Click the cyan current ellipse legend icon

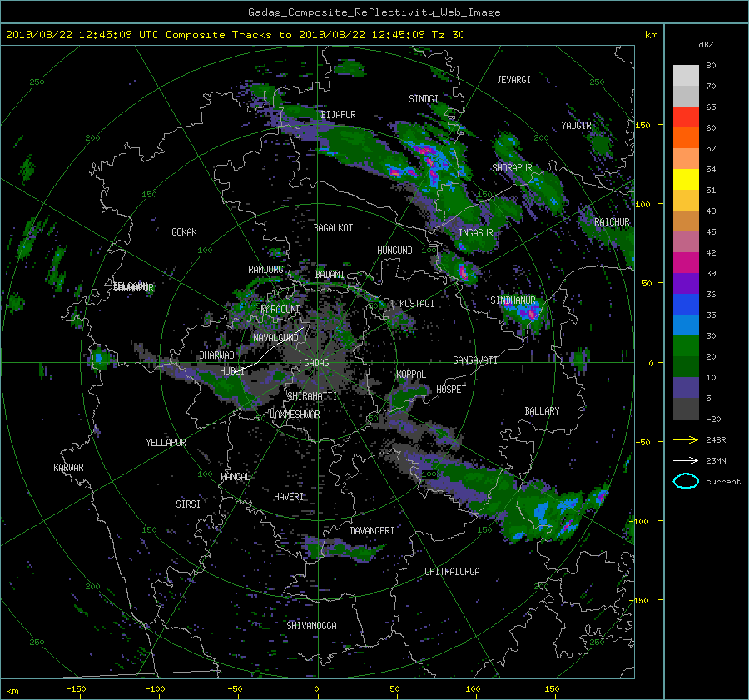coord(686,481)
